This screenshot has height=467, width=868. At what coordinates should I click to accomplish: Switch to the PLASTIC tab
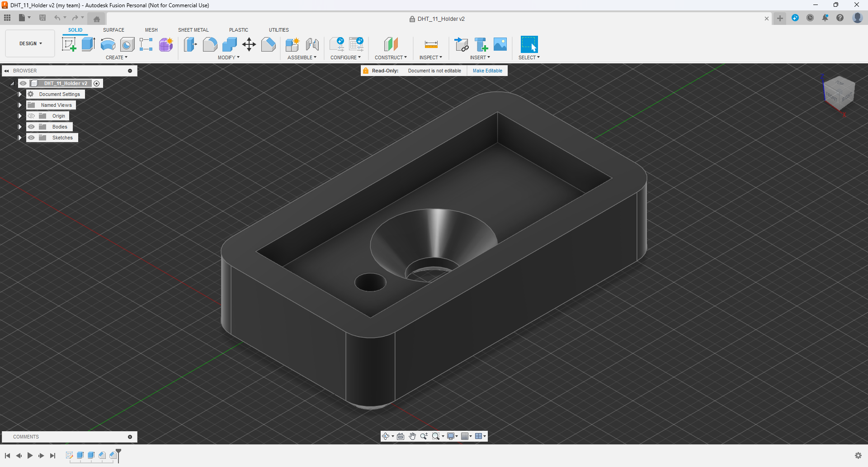238,30
